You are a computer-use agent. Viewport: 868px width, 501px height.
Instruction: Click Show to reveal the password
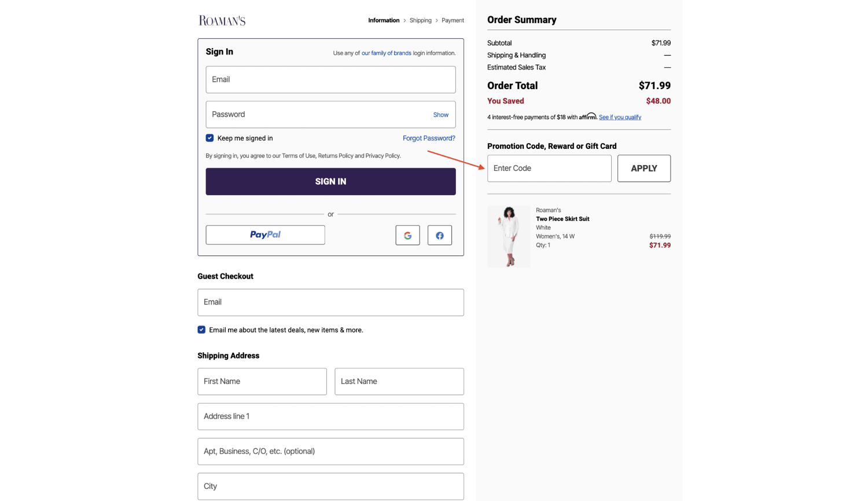point(441,115)
